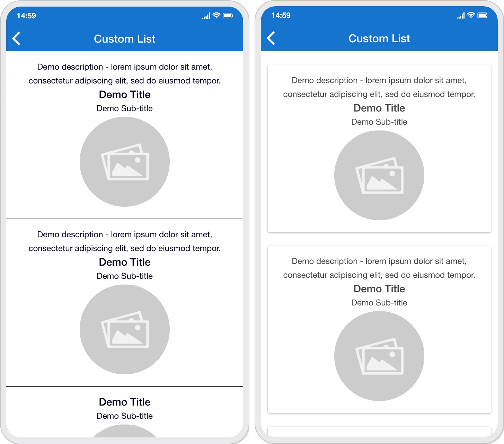
Task: Select the Custom List title on the left screen
Action: [x=125, y=38]
